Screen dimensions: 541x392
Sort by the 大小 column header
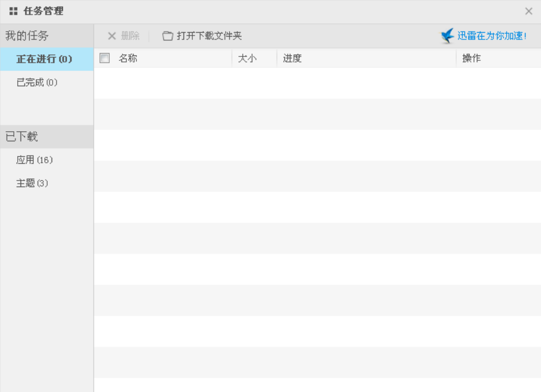tap(247, 58)
